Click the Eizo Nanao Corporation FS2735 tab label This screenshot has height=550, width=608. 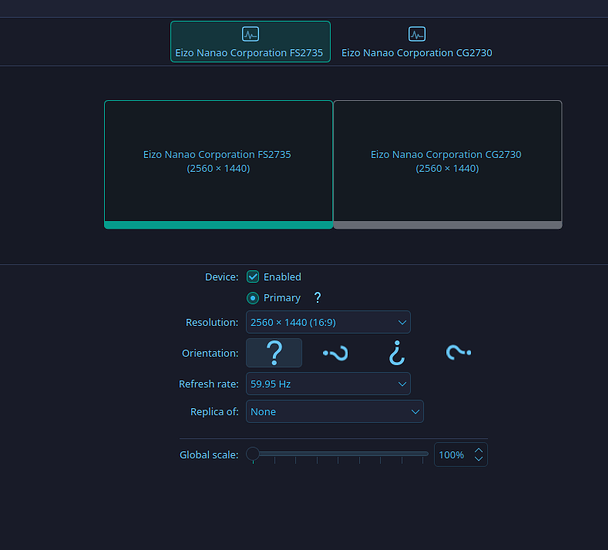(250, 53)
